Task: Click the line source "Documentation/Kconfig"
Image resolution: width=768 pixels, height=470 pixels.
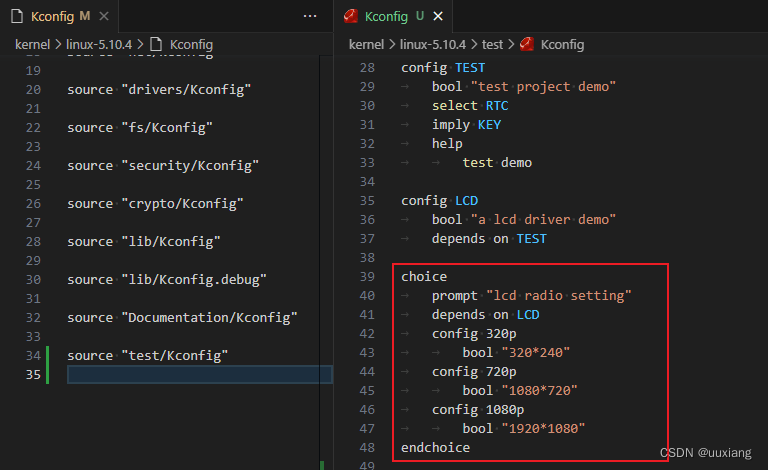Action: coord(182,318)
